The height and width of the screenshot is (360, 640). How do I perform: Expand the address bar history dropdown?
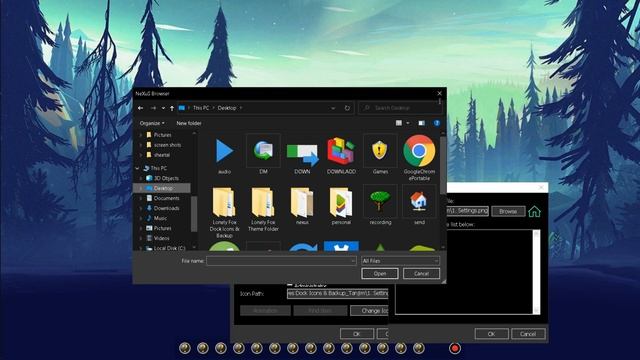(333, 108)
